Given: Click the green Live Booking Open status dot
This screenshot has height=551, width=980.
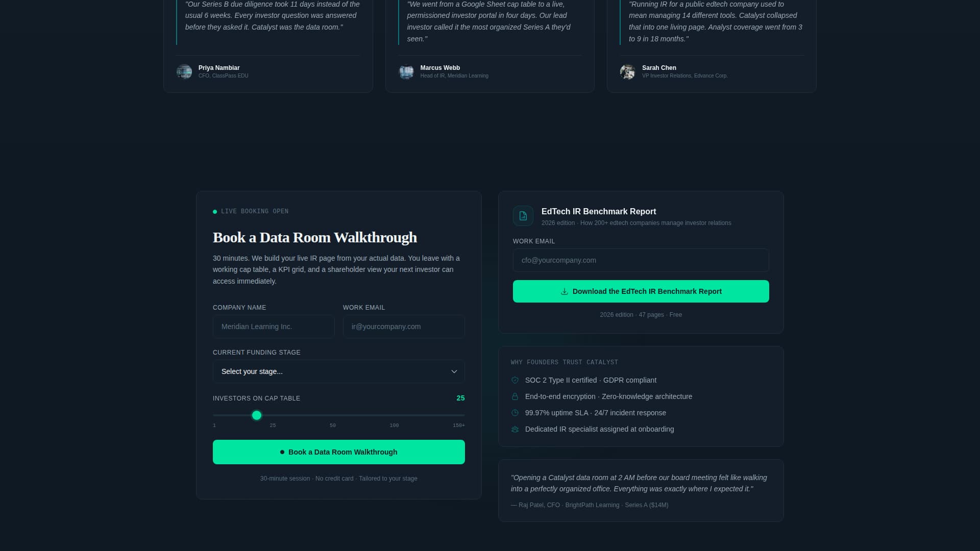Looking at the screenshot, I should pyautogui.click(x=215, y=212).
